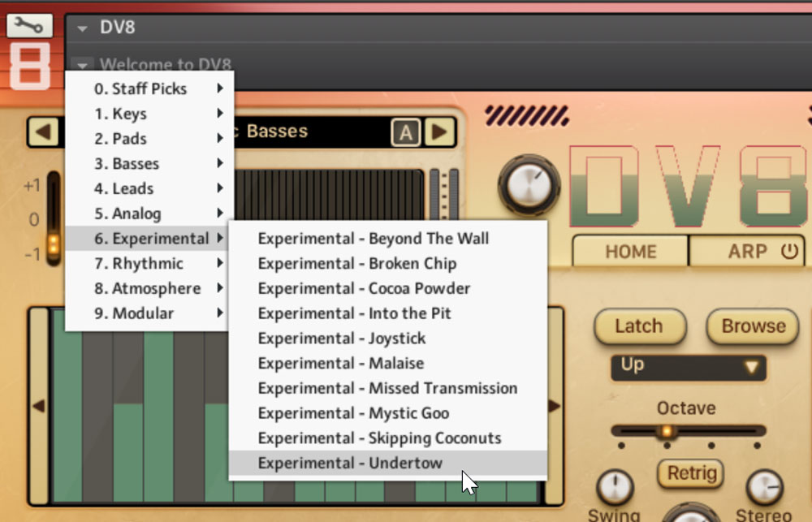Toggle the ARP power icon
This screenshot has height=522, width=812.
coord(789,251)
